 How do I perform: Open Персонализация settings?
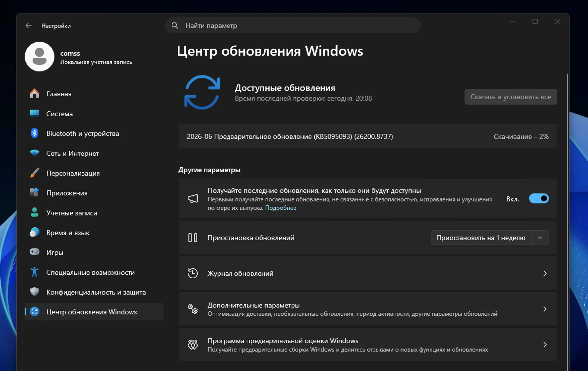[x=94, y=173]
